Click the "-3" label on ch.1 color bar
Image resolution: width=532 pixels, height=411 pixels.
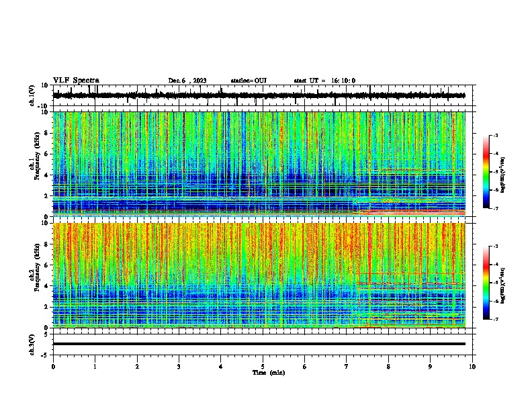pos(496,135)
